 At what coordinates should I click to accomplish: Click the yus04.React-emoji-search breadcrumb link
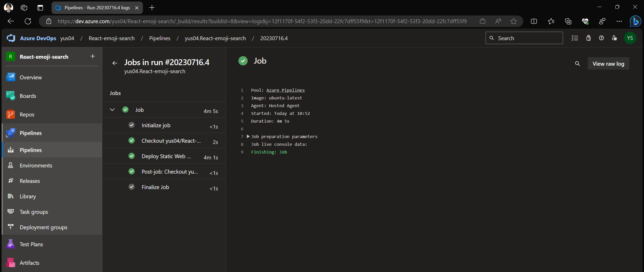215,38
